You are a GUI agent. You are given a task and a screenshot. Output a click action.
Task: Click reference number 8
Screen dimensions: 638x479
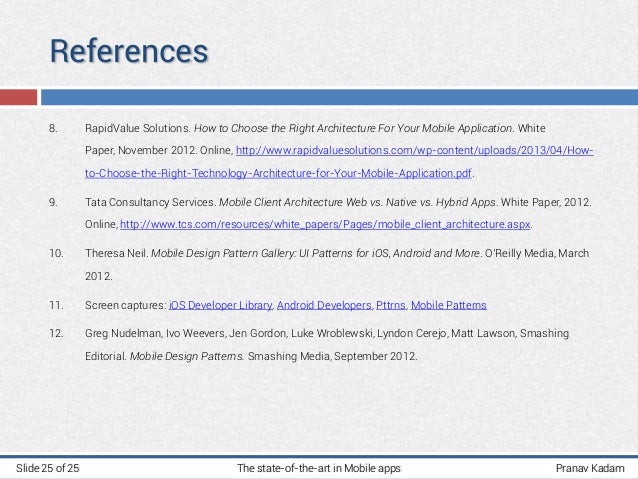click(x=53, y=128)
